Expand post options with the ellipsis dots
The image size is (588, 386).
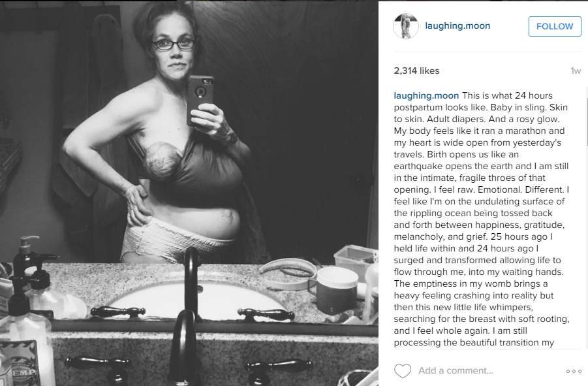point(574,371)
